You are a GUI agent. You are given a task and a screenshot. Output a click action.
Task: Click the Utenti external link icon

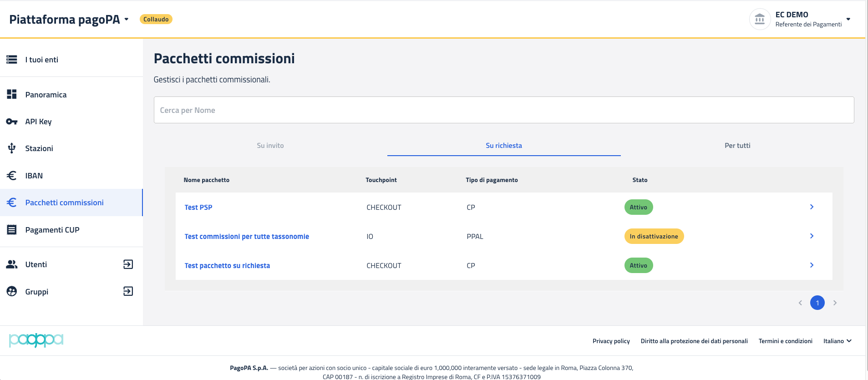(128, 264)
